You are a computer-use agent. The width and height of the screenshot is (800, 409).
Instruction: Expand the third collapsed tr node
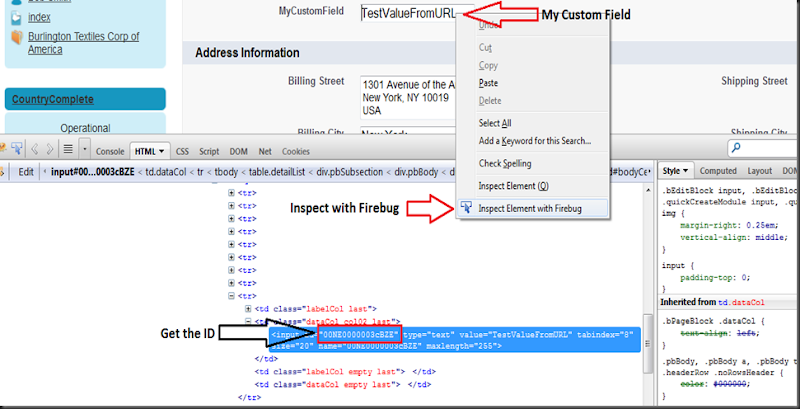[232, 219]
